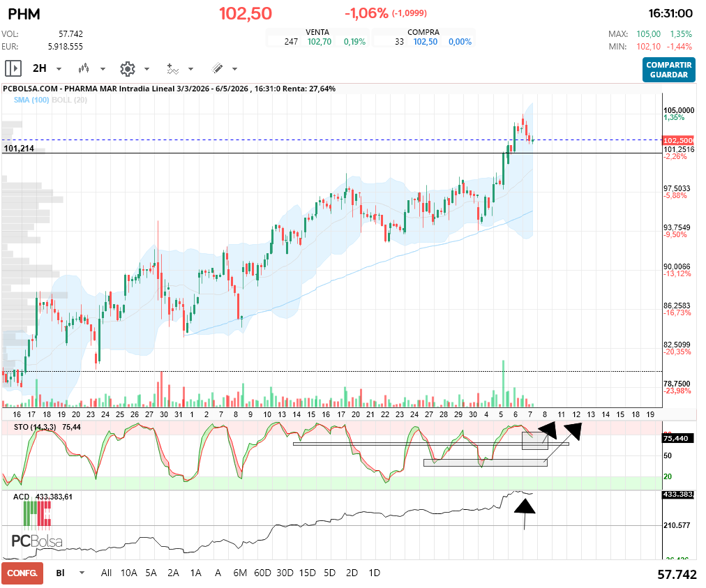This screenshot has height=588, width=706.
Task: Select the 1A range tab
Action: pyautogui.click(x=195, y=573)
